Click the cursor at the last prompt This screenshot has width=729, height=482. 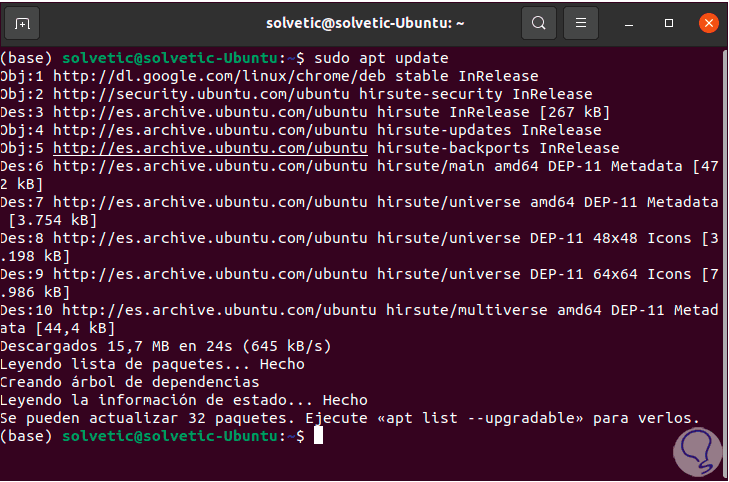point(318,436)
